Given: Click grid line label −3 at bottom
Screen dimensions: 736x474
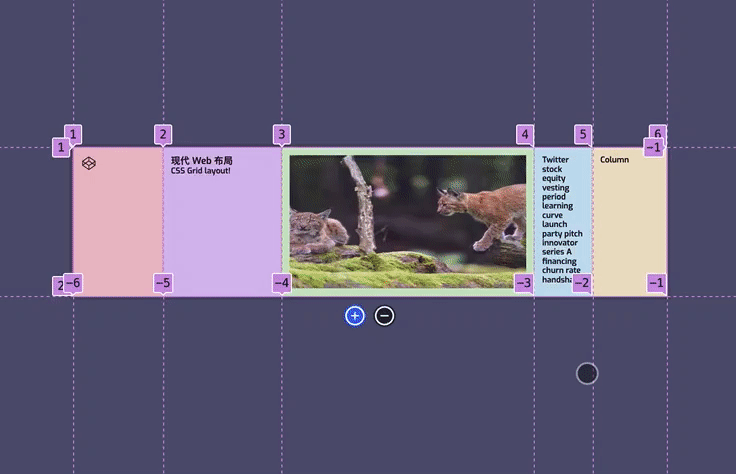Looking at the screenshot, I should click(523, 283).
